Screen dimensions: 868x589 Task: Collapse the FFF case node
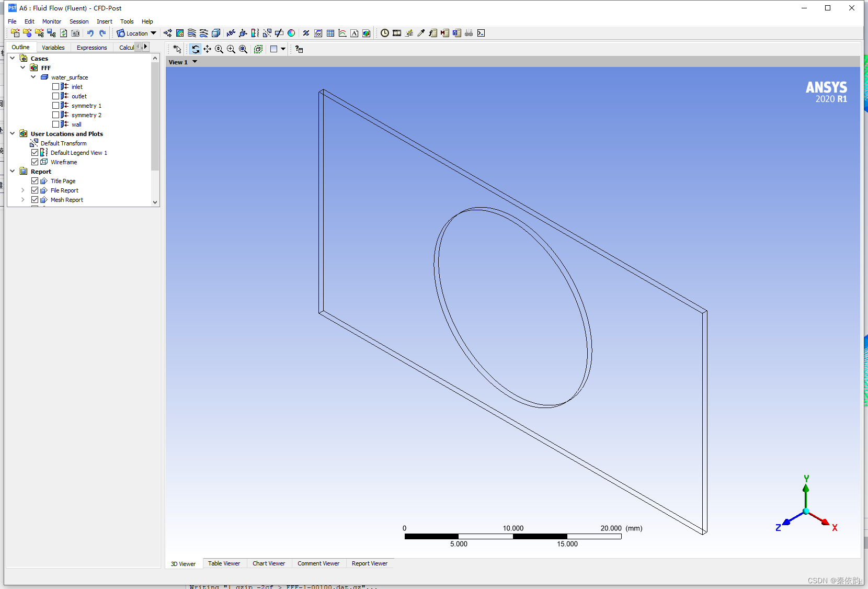23,67
